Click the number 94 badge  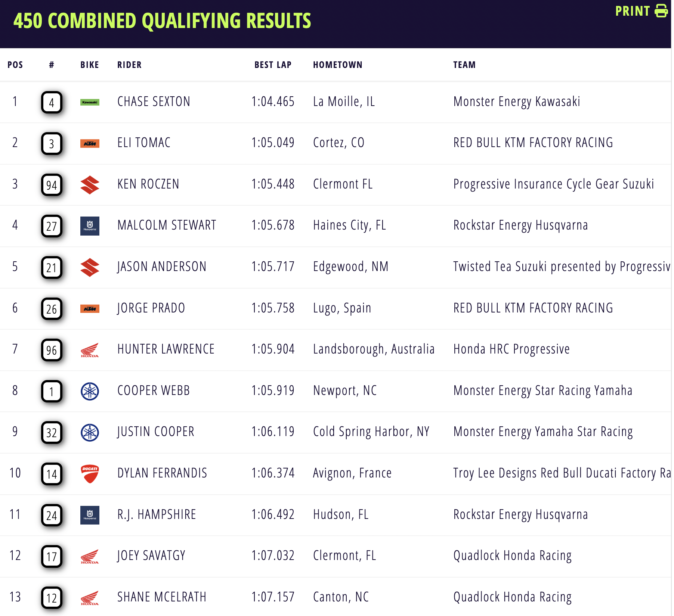(52, 185)
